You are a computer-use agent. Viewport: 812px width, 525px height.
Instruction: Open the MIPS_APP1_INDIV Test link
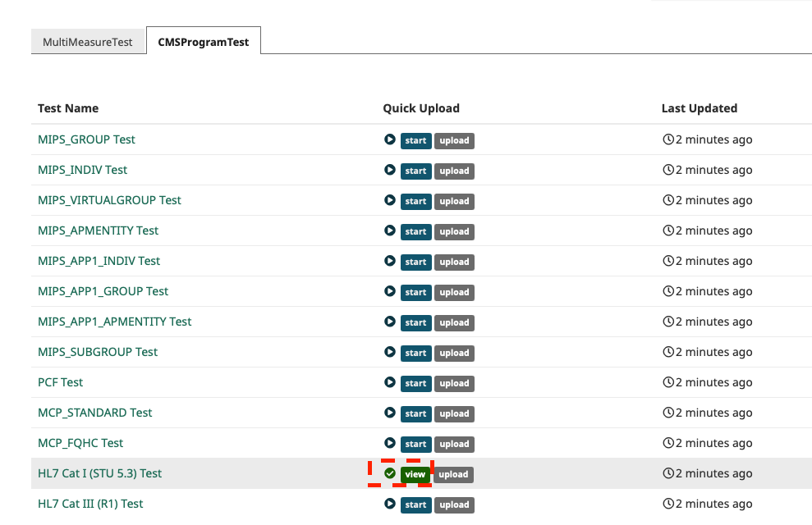point(99,261)
